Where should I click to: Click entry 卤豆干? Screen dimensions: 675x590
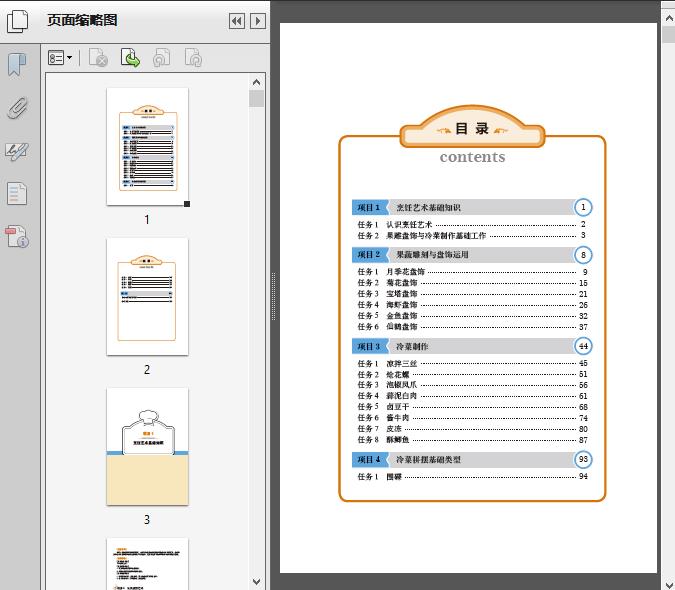click(x=398, y=407)
